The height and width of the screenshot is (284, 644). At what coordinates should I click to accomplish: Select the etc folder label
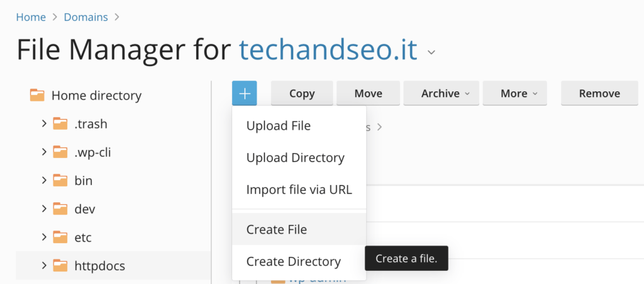83,237
